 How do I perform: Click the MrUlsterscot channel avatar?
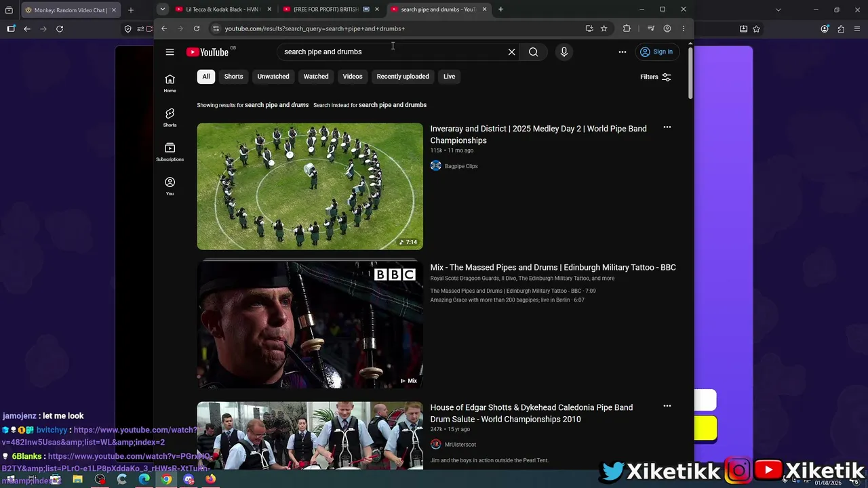point(436,445)
